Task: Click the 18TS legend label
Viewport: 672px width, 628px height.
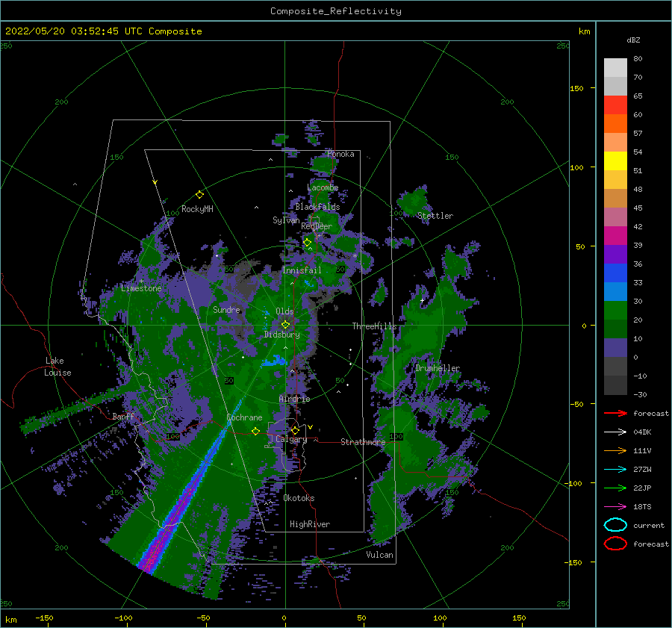Action: click(x=642, y=507)
